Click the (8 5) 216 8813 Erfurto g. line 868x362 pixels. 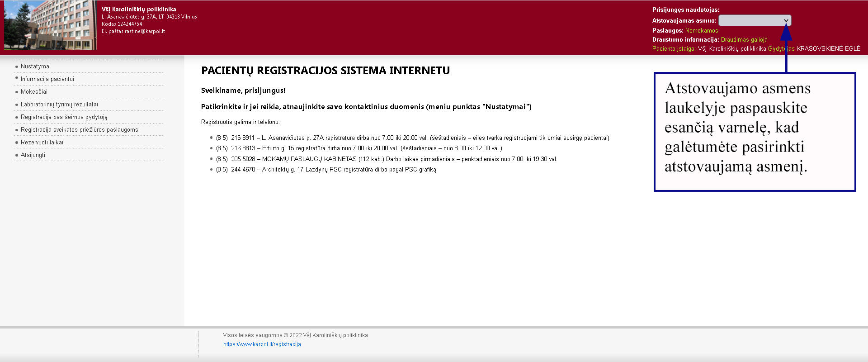pyautogui.click(x=359, y=148)
